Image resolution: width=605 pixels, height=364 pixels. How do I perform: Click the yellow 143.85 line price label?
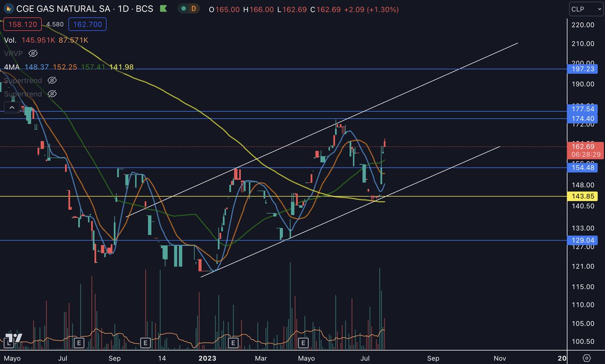(x=583, y=196)
